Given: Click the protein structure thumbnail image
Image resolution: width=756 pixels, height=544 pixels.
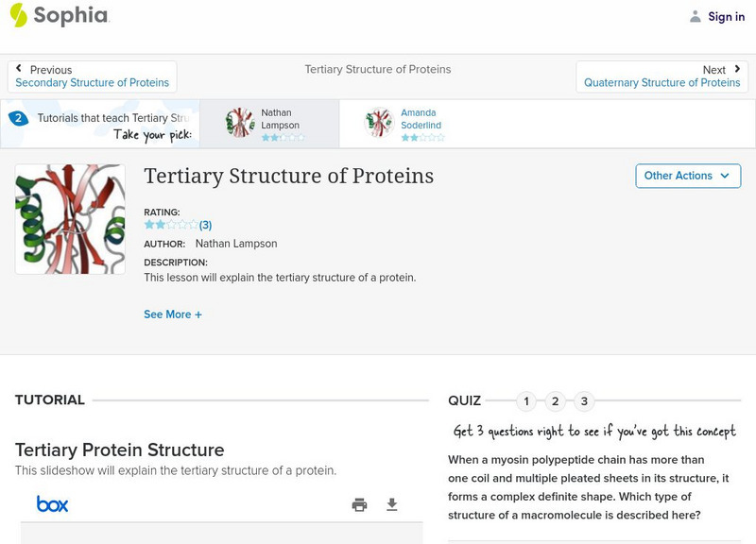Looking at the screenshot, I should point(70,219).
